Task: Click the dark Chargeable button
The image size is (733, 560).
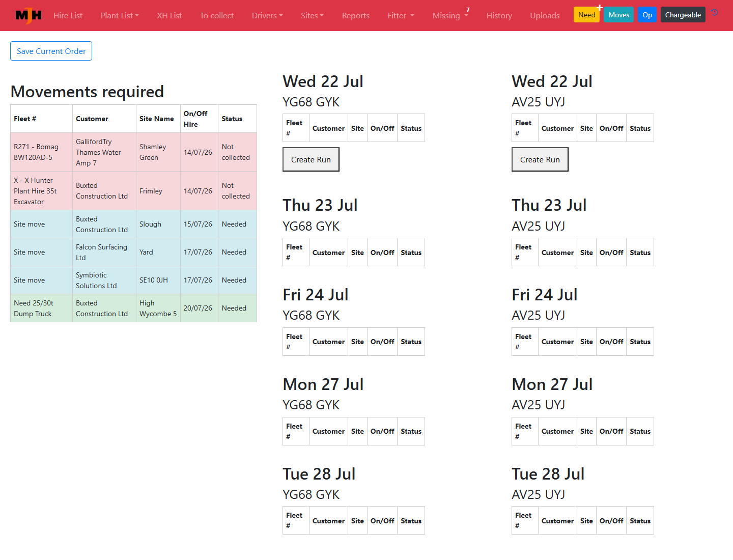Action: [x=683, y=15]
